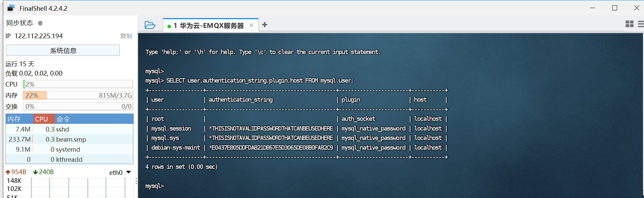Select the systemd process row
This screenshot has width=644, height=198.
69,149
